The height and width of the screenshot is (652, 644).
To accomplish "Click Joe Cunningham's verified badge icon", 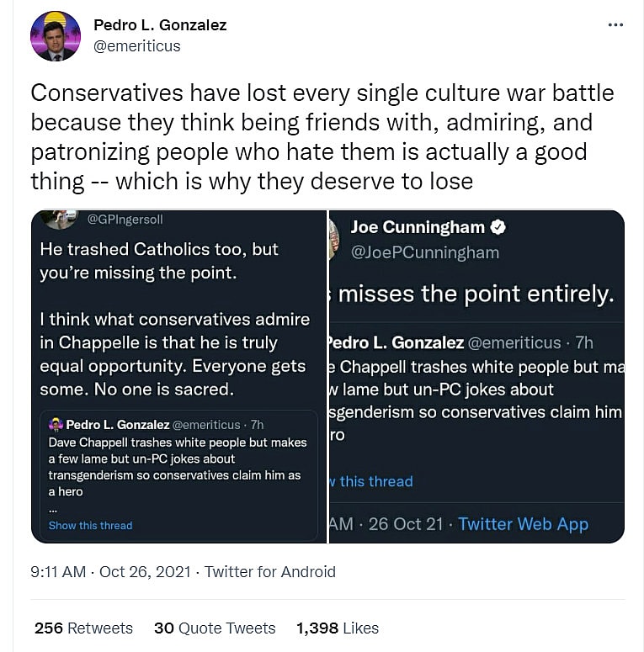I will coord(499,227).
